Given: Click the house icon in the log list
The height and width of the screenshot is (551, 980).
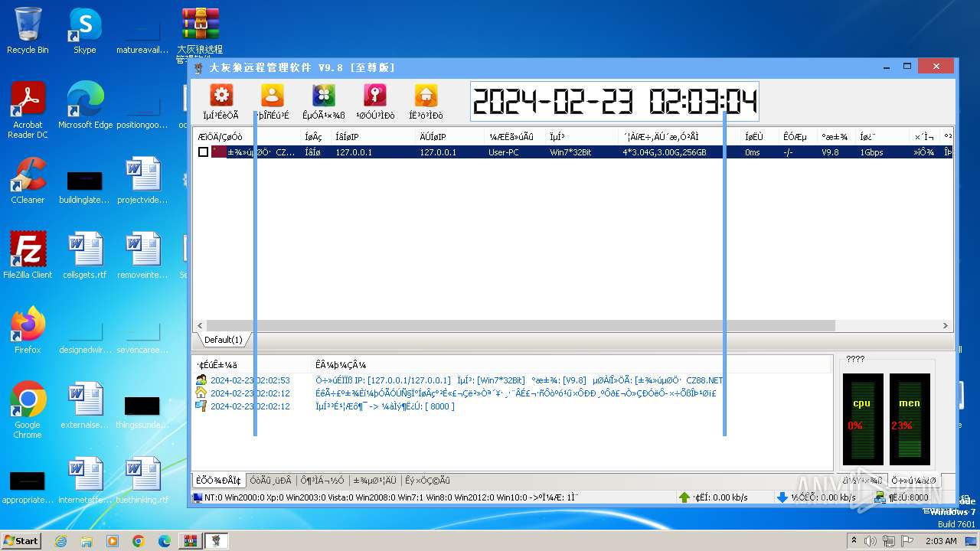Looking at the screenshot, I should click(201, 393).
